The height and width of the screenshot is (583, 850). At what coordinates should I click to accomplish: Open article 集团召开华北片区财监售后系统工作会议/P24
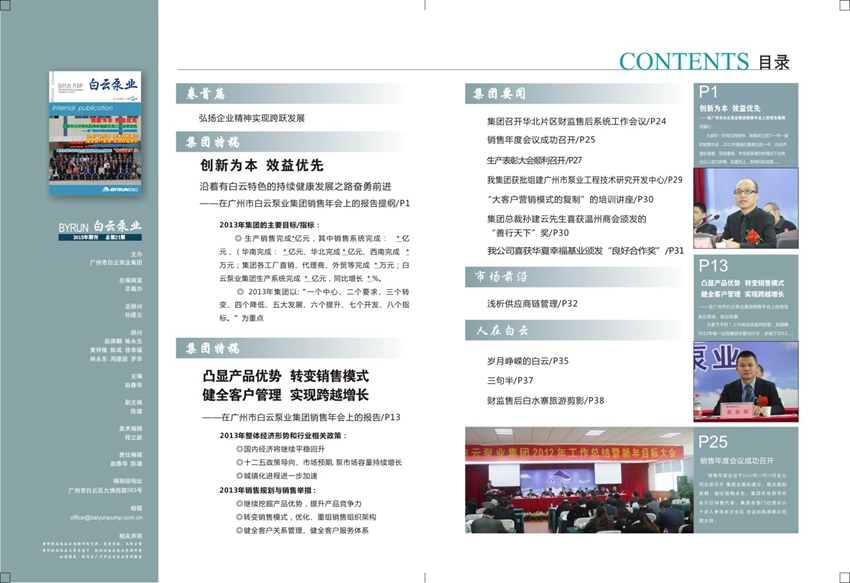pyautogui.click(x=576, y=122)
